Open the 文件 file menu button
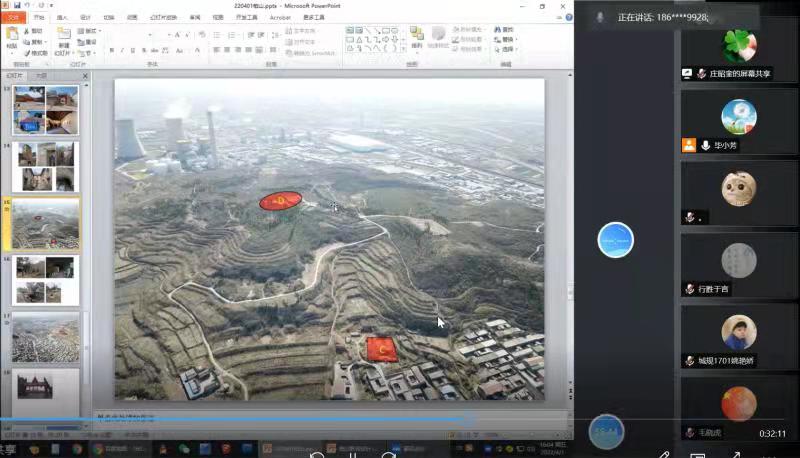 pyautogui.click(x=13, y=17)
